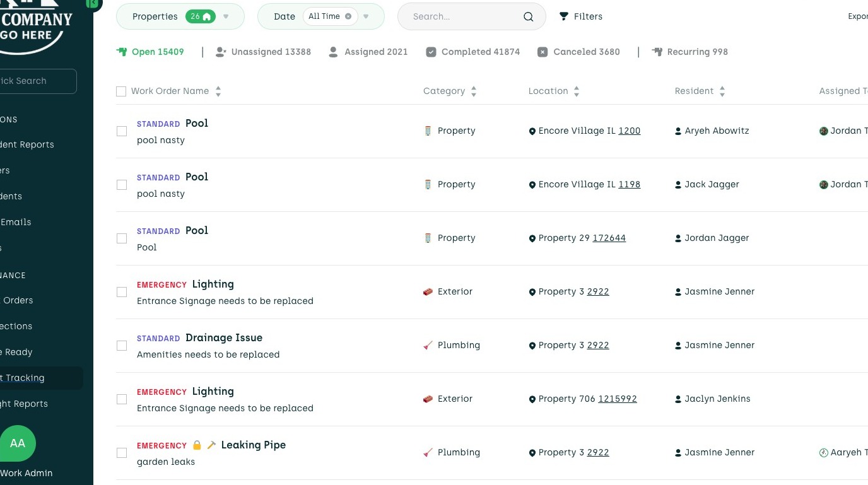
Task: Open unit 172644 location link
Action: (609, 238)
